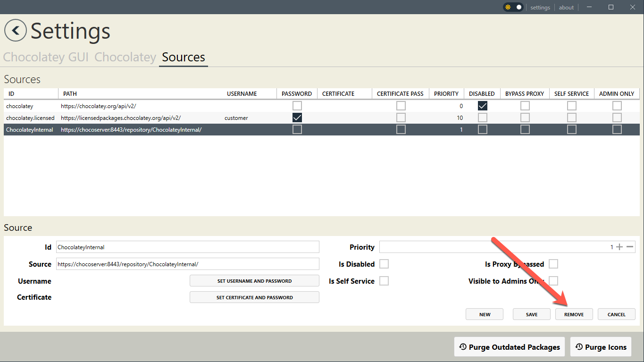644x362 pixels.
Task: Click the SAVE button
Action: pyautogui.click(x=532, y=314)
